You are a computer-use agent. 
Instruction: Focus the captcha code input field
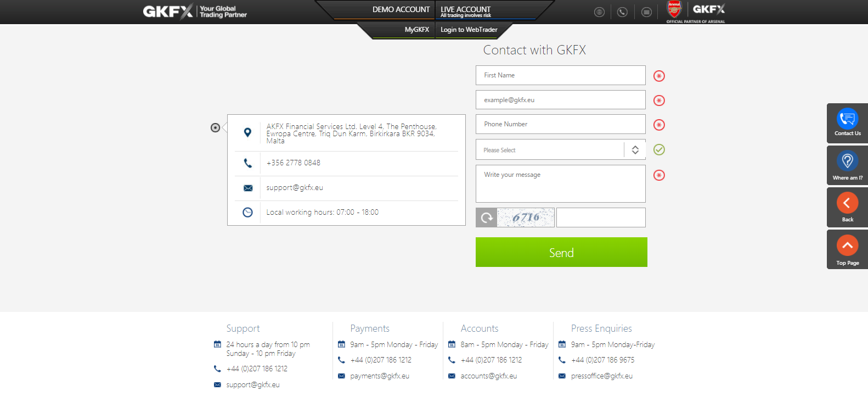[601, 217]
